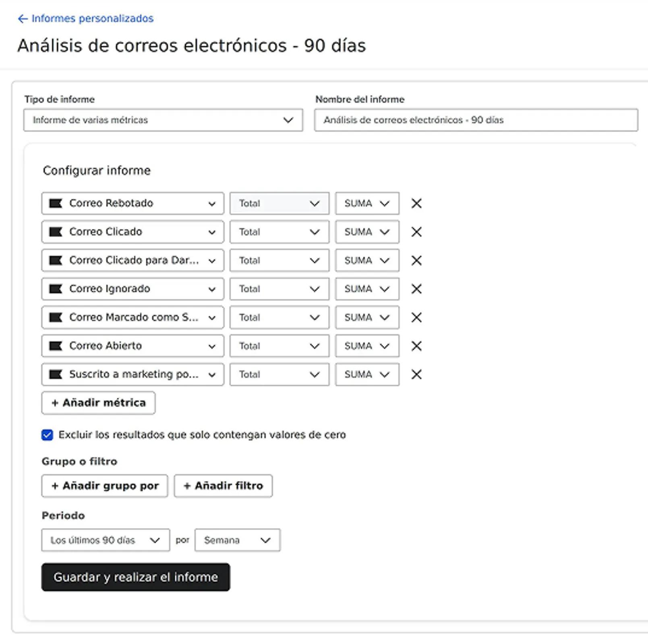The width and height of the screenshot is (648, 644).
Task: Remove the Correo Clicado metric row
Action: click(416, 232)
